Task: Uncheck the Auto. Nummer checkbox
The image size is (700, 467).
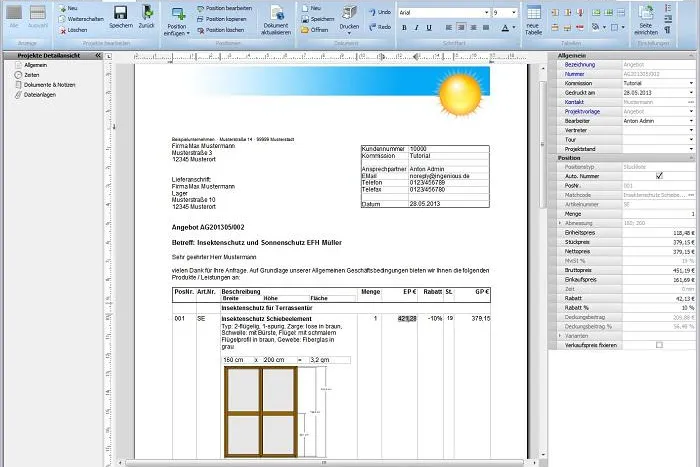Action: (x=659, y=176)
